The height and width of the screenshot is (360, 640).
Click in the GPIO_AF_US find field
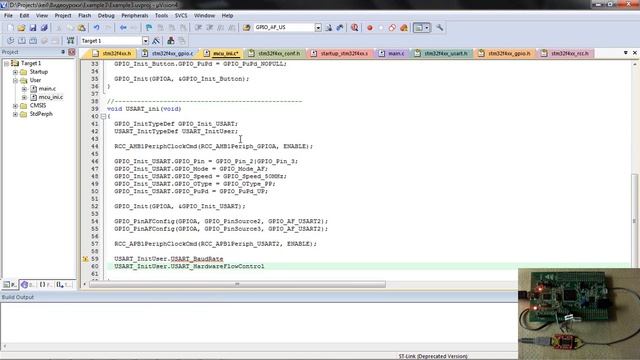(x=284, y=28)
